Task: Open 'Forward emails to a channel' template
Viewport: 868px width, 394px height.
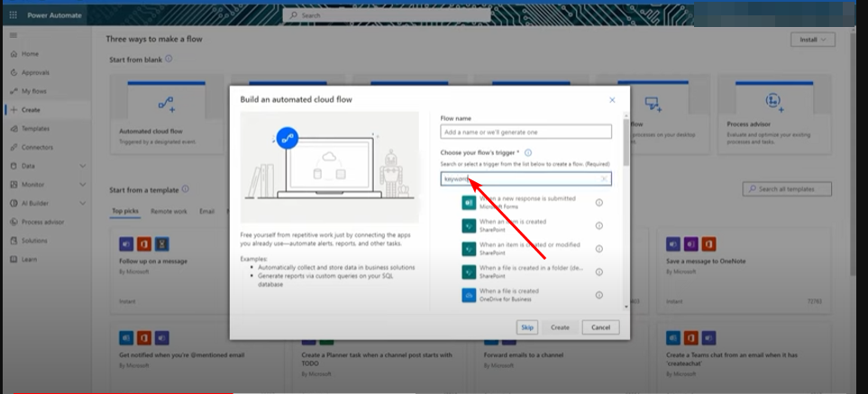Action: (523, 355)
